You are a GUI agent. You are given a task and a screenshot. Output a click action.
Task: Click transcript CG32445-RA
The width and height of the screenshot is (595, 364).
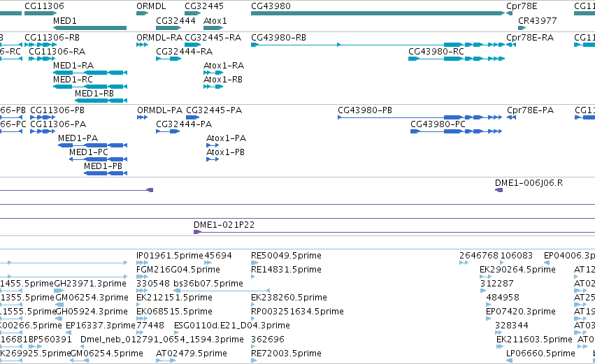coord(193,45)
